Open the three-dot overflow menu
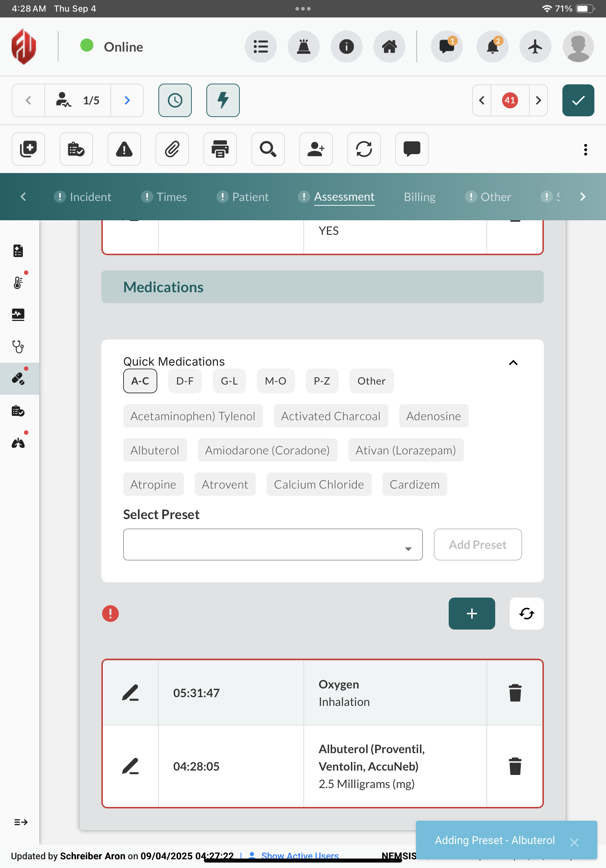 pos(585,150)
